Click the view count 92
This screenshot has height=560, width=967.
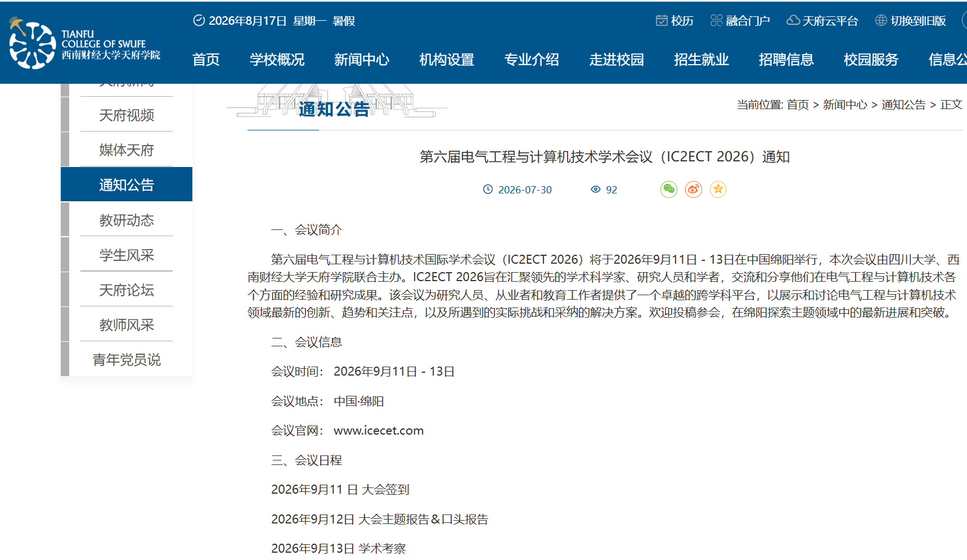[x=611, y=190]
